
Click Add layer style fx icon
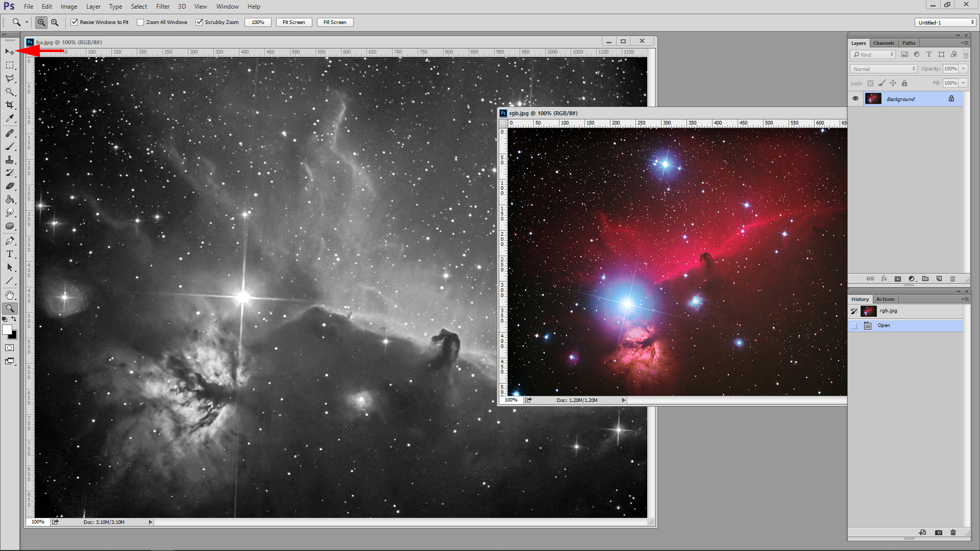(884, 279)
